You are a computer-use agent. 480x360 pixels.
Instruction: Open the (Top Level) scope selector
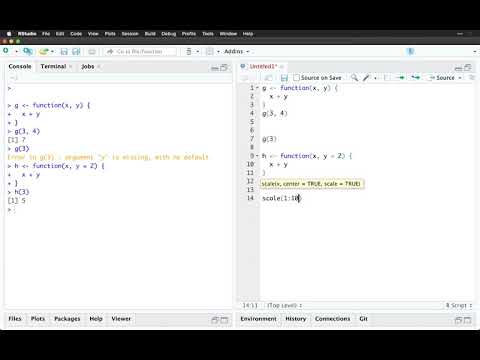point(284,305)
